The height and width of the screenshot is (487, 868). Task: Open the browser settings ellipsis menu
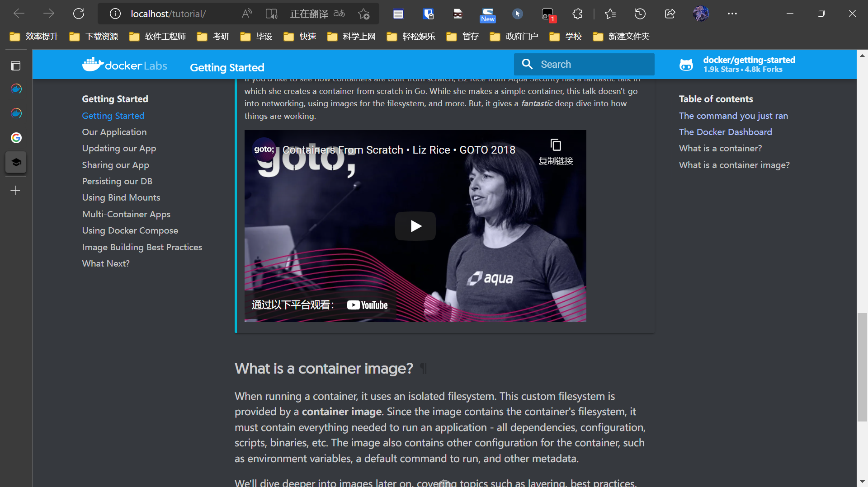pos(732,14)
